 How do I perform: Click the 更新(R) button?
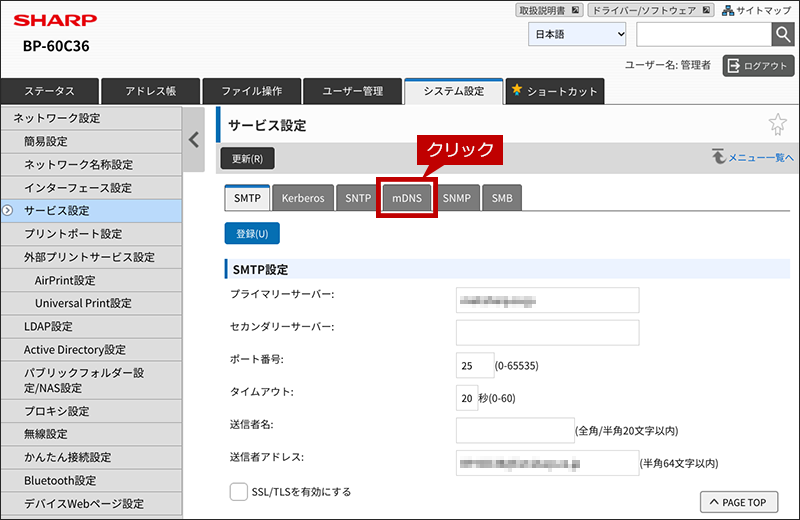[x=247, y=158]
